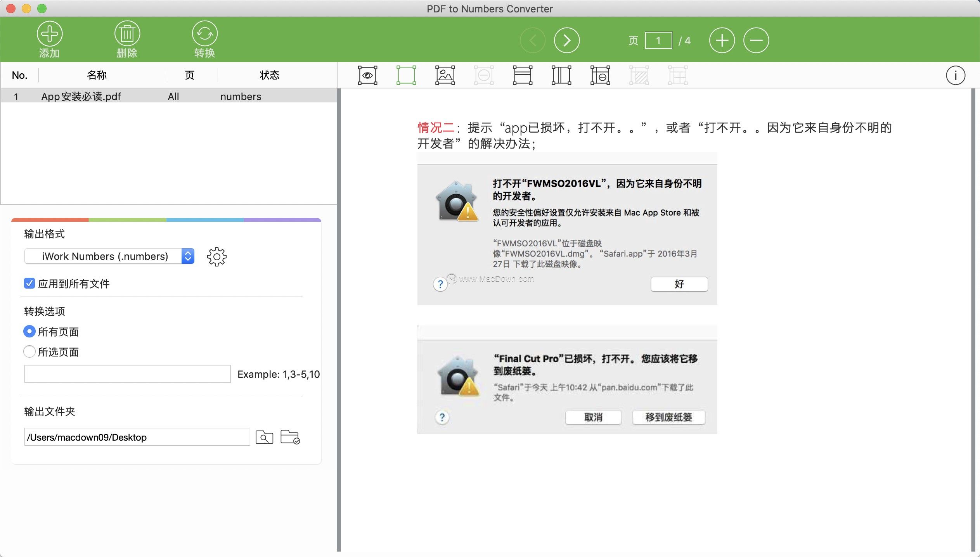Click the PDF preview vertical scrollbar
This screenshot has width=980, height=557.
(x=973, y=320)
